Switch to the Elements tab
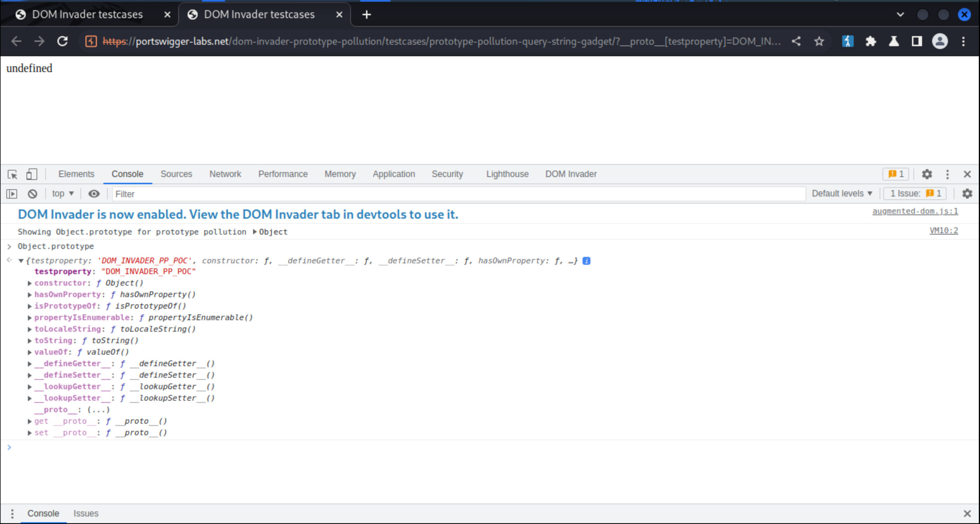 pos(76,174)
